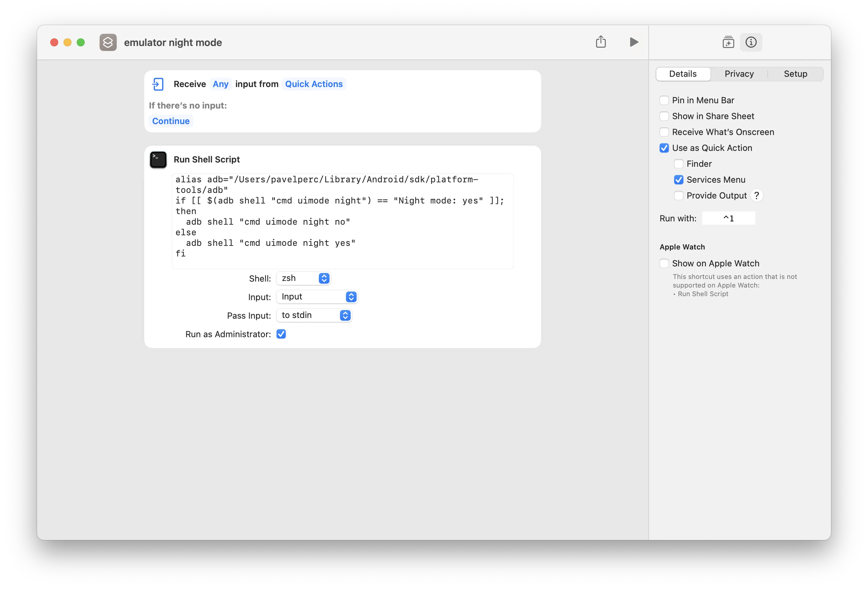Open the Shell zsh dropdown
The height and width of the screenshot is (589, 868).
(x=303, y=278)
